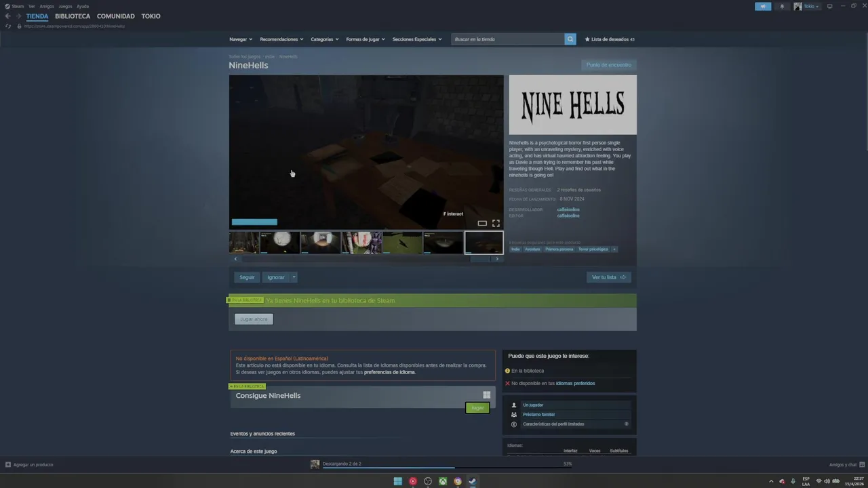The width and height of the screenshot is (868, 488).
Task: Open the Ayuda menu
Action: click(x=83, y=6)
